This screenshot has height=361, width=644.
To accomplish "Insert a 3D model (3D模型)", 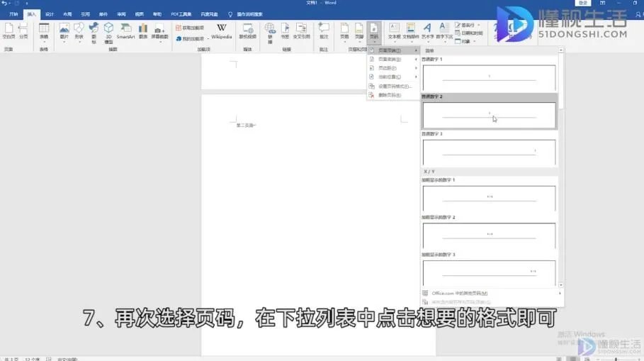I will (108, 33).
